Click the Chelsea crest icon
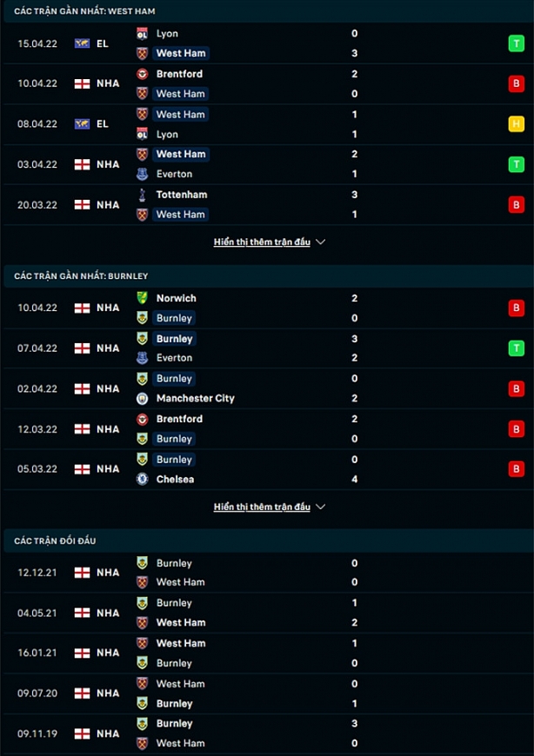Image resolution: width=534 pixels, height=756 pixels. [x=143, y=479]
